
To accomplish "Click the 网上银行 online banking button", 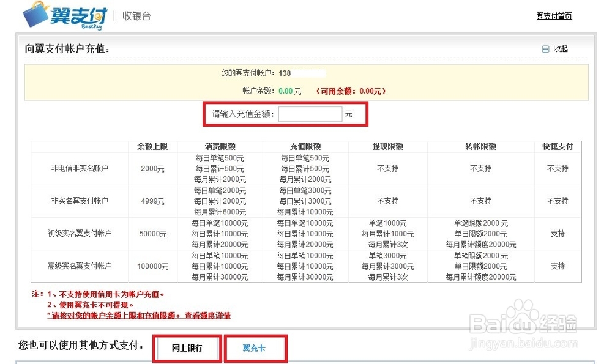I will point(187,347).
